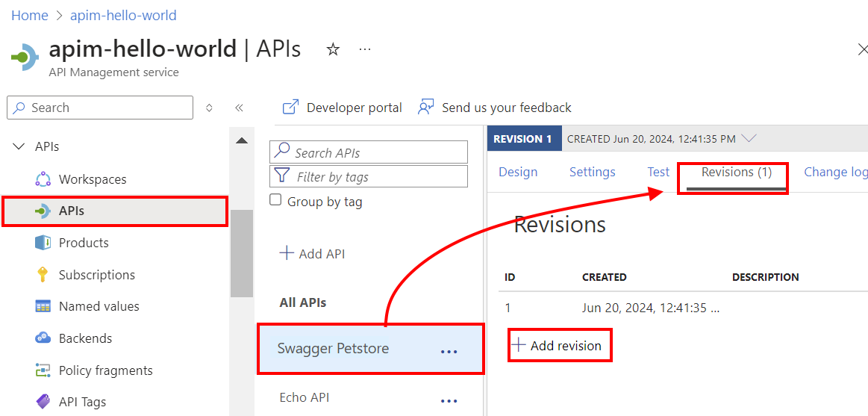Viewport: 868px width, 416px height.
Task: Click the sidebar scrollbar thumb
Action: coord(241,254)
